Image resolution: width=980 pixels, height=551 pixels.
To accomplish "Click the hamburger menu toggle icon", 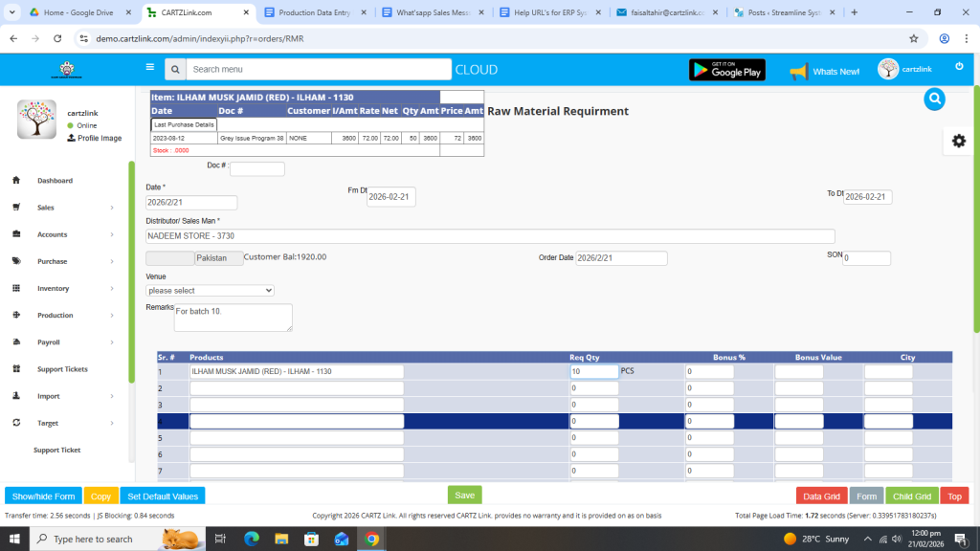I will pyautogui.click(x=149, y=68).
